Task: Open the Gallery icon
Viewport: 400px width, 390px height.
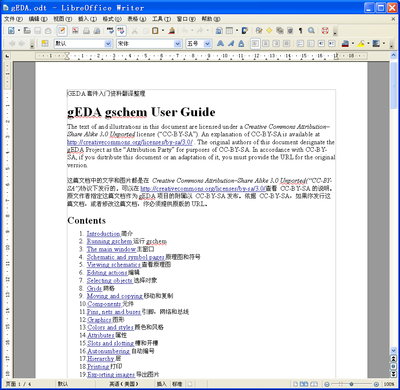Action: pyautogui.click(x=280, y=31)
